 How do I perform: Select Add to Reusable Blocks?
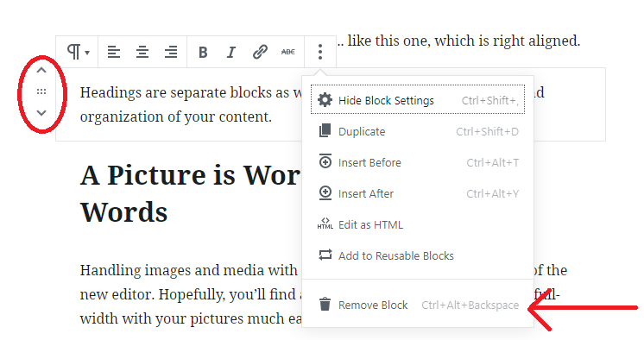(x=418, y=255)
